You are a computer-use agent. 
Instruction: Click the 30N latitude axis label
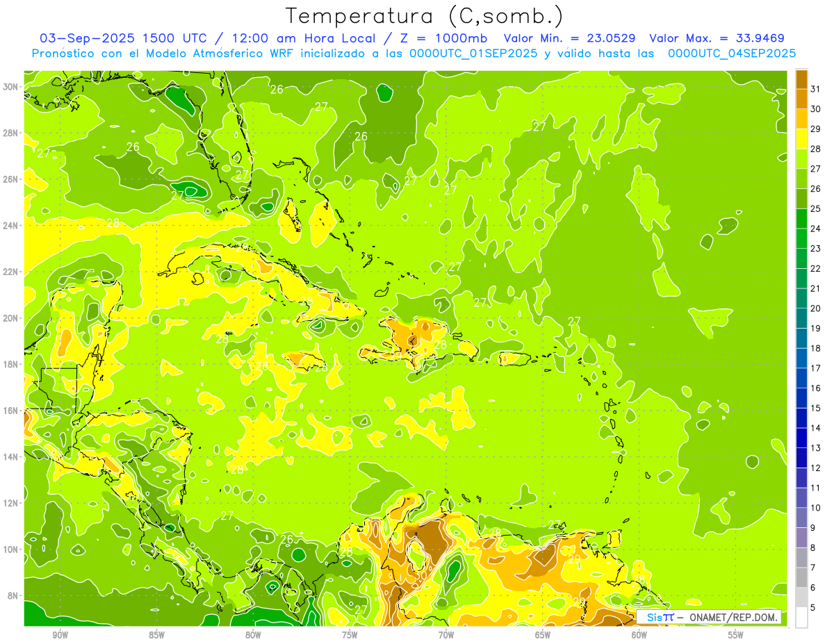point(12,87)
